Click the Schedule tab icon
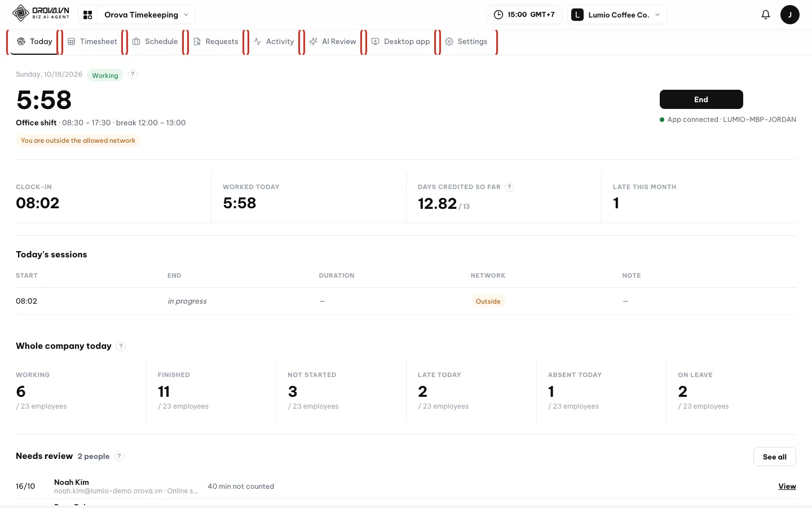This screenshot has height=508, width=812. 136,42
